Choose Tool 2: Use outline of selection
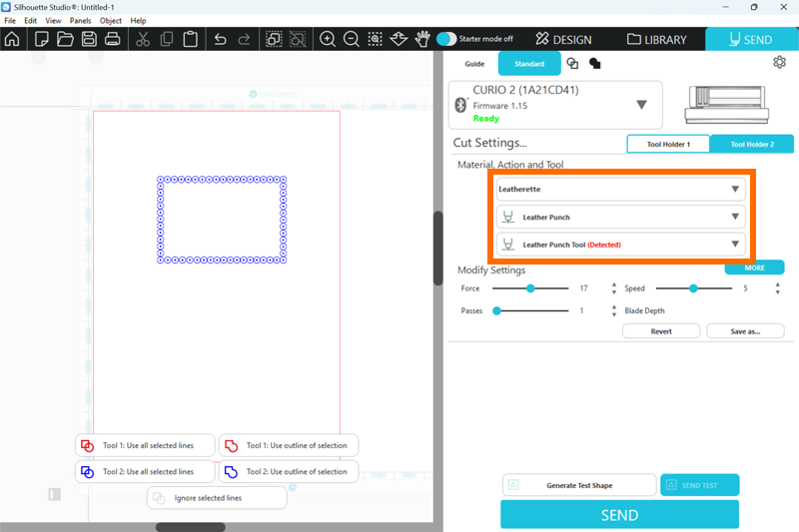Image resolution: width=799 pixels, height=532 pixels. tap(289, 471)
